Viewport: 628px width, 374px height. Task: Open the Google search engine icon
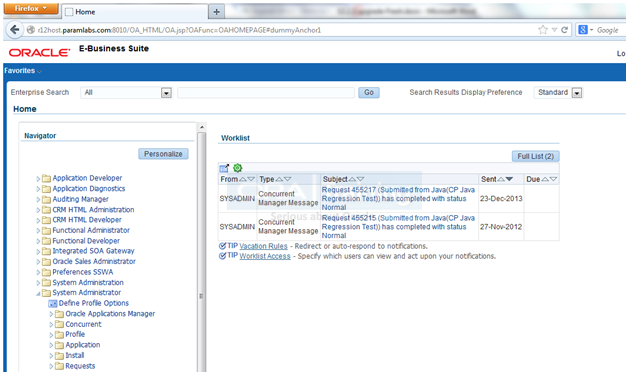point(583,30)
